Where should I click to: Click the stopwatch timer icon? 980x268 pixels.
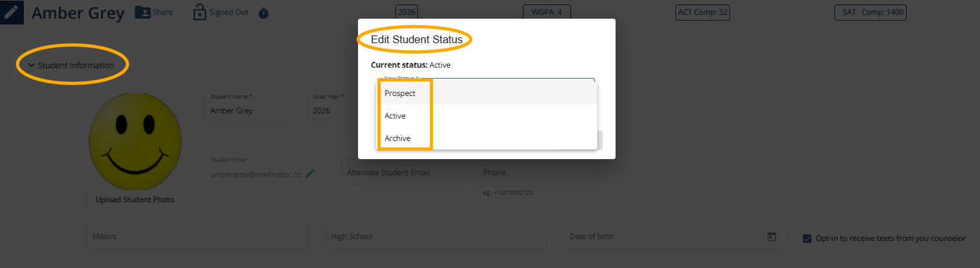263,13
